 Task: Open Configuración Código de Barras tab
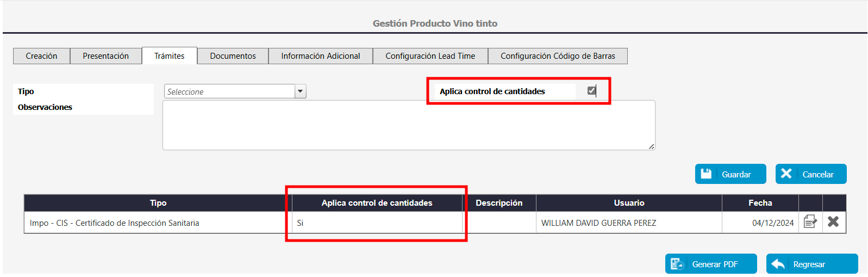point(558,56)
